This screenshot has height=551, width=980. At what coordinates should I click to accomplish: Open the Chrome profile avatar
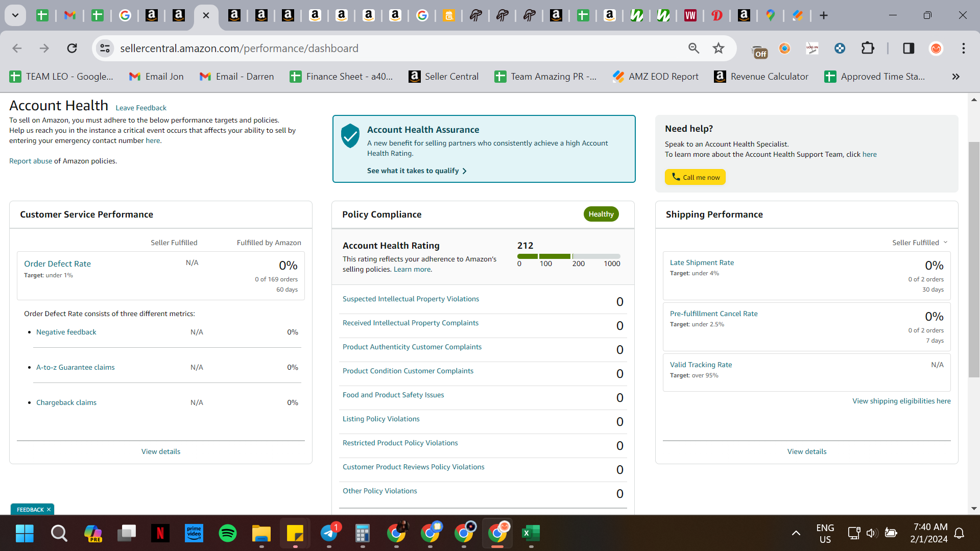click(x=936, y=49)
